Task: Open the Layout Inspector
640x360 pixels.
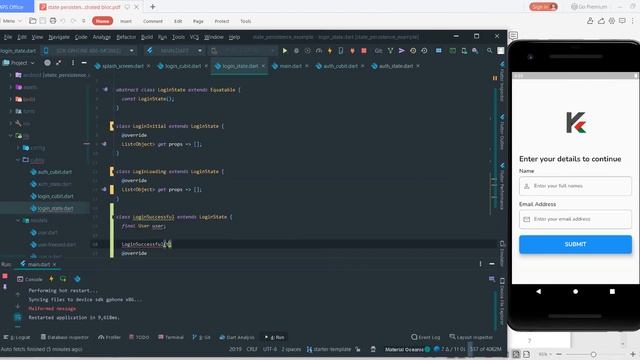Action: tap(471, 337)
